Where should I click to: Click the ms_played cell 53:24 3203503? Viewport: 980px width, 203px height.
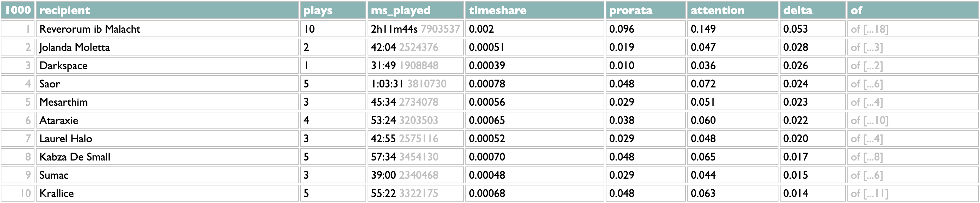coord(415,120)
